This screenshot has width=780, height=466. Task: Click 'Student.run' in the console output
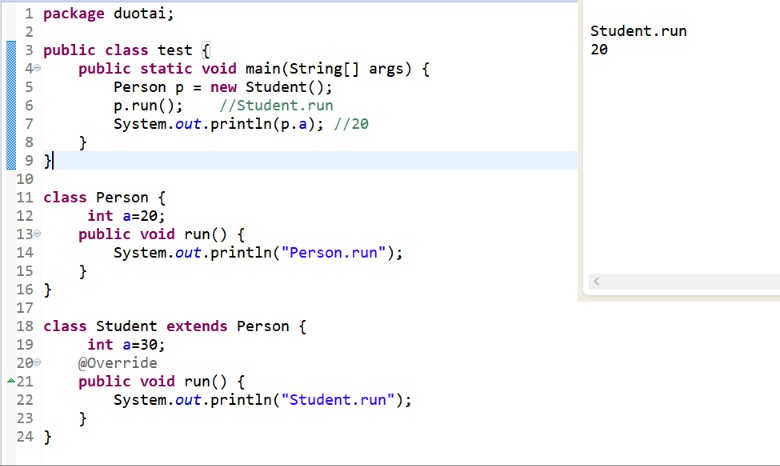[x=638, y=31]
